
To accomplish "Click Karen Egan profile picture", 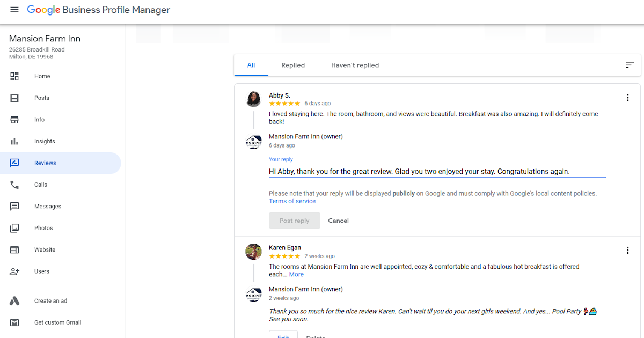I will pyautogui.click(x=253, y=252).
